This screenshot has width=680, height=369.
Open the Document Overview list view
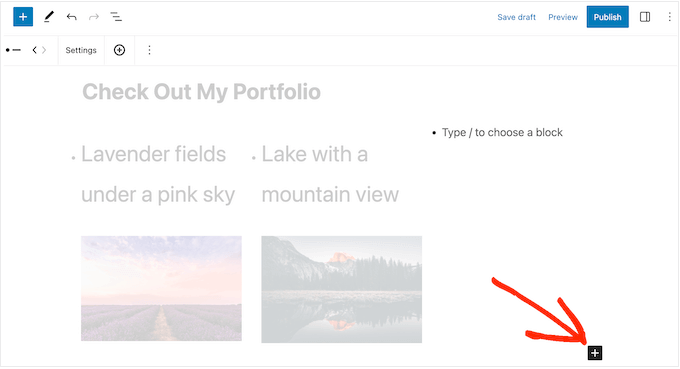116,17
